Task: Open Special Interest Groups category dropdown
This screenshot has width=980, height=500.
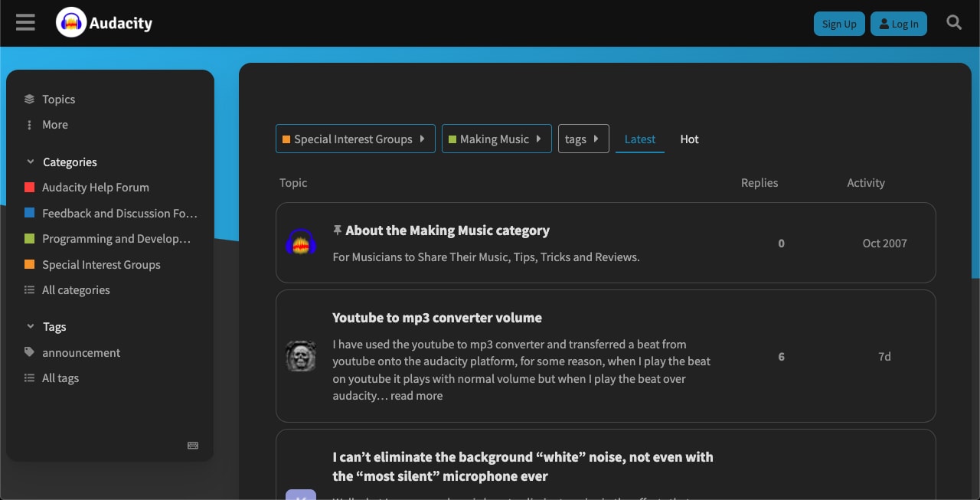Action: point(355,139)
